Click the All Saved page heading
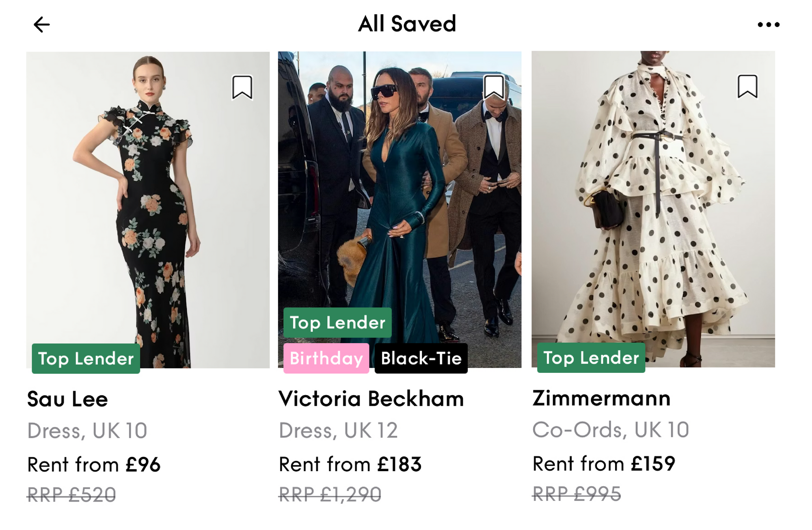The width and height of the screenshot is (812, 530). click(407, 24)
